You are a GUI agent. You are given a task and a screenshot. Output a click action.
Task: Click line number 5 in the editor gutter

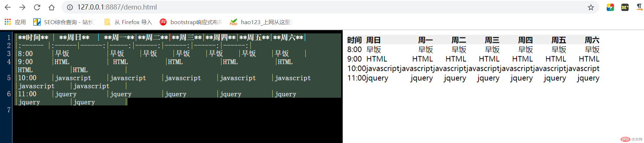pyautogui.click(x=9, y=78)
